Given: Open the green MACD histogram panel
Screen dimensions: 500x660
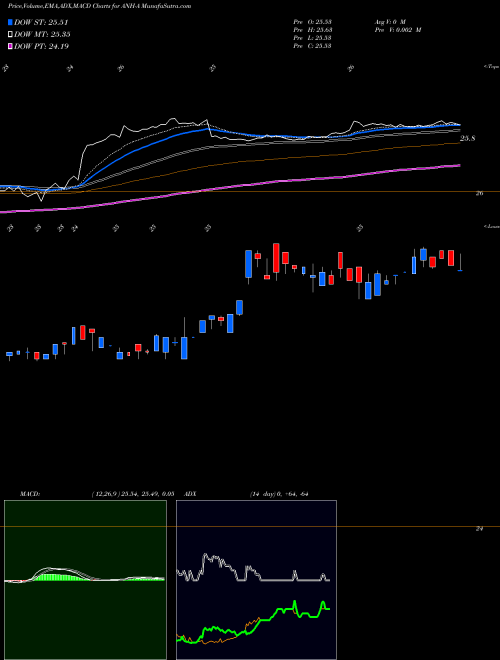Looking at the screenshot, I should tap(85, 580).
